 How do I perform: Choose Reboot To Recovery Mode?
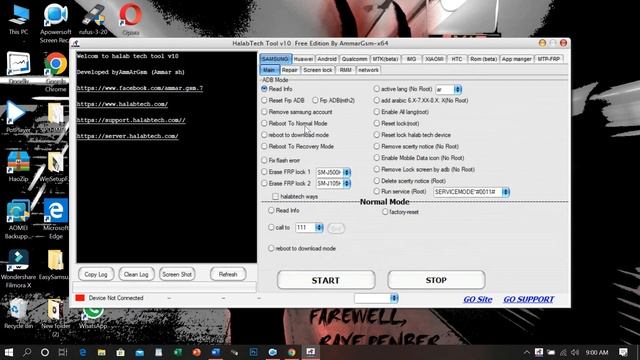tap(264, 146)
